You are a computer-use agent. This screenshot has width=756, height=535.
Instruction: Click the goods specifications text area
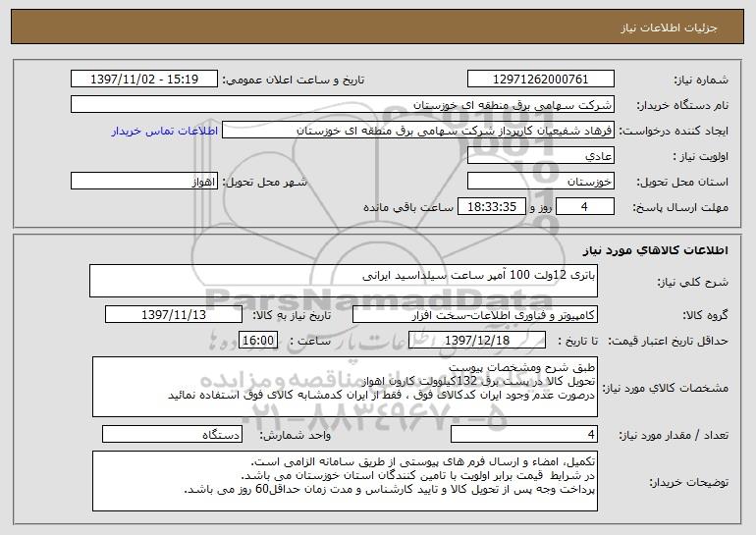tap(345, 387)
